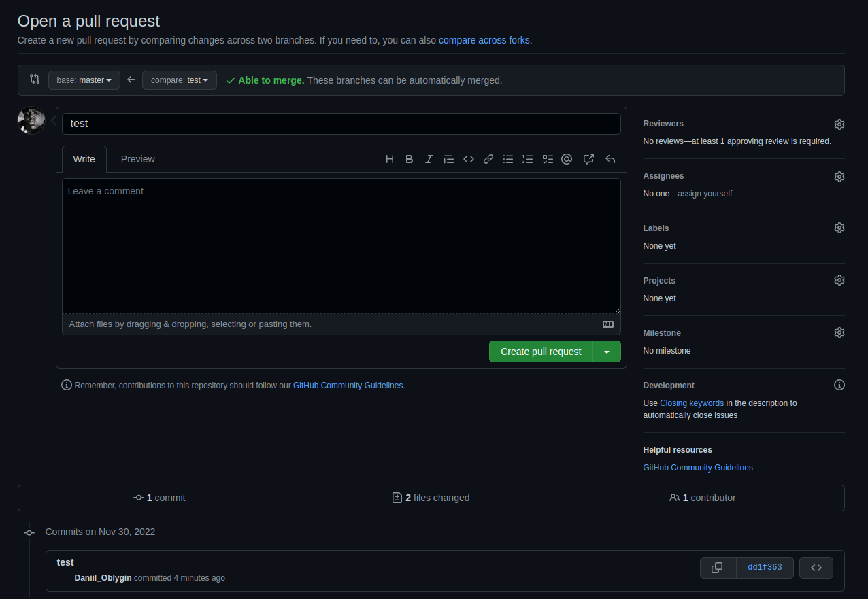
Task: Click the Attach files by dragging area
Action: click(x=341, y=324)
